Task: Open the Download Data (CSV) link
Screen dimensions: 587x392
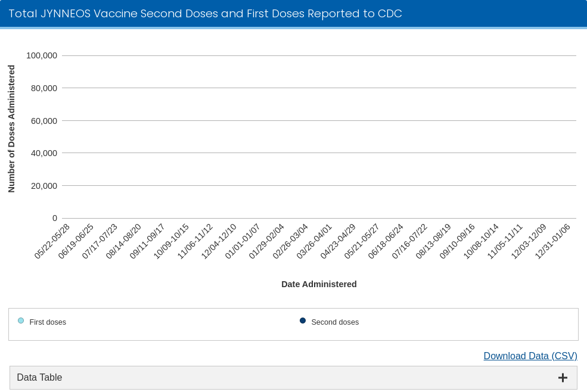Action: (x=530, y=356)
